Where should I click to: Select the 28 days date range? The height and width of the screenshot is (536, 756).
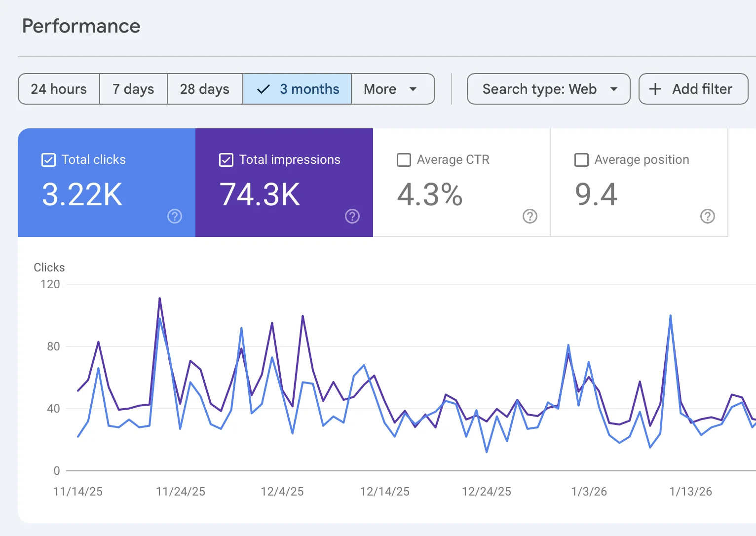point(204,89)
